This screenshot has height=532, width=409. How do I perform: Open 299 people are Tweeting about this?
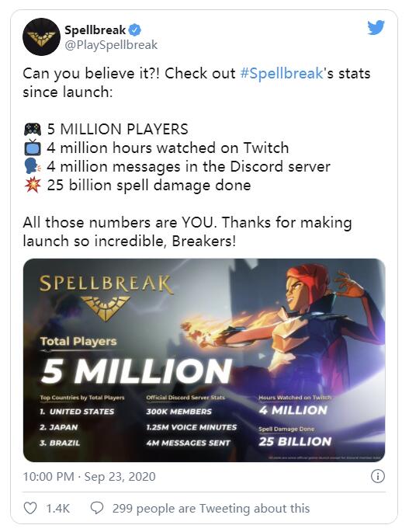point(211,508)
